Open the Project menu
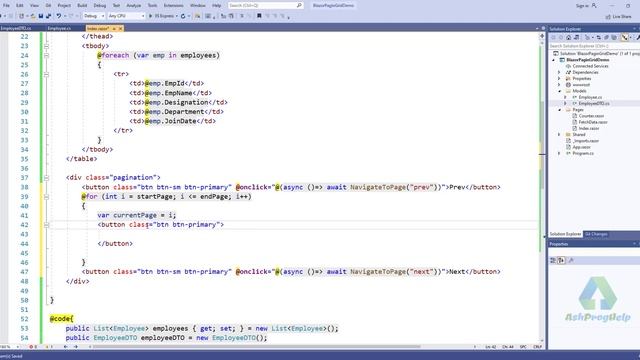The height and width of the screenshot is (360, 640). [x=64, y=5]
